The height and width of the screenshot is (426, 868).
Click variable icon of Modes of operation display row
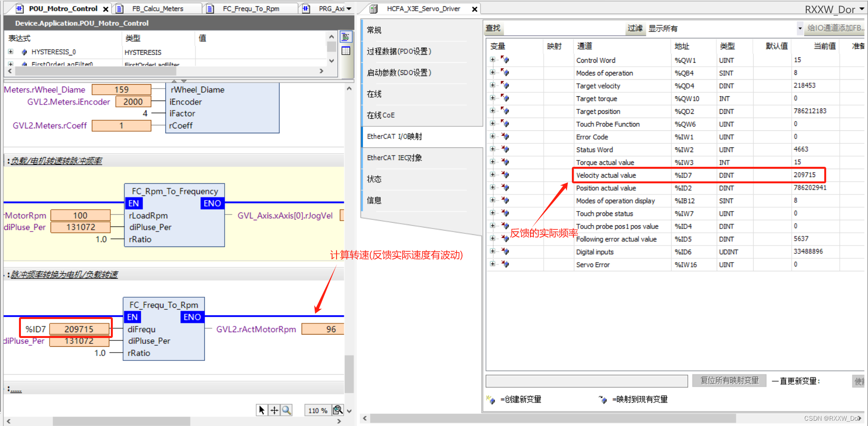(505, 200)
